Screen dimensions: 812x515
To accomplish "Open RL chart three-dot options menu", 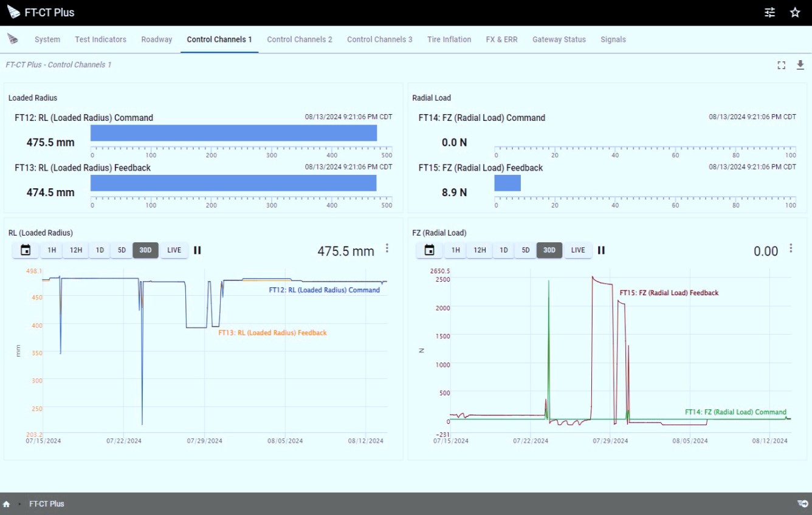I will tap(387, 248).
